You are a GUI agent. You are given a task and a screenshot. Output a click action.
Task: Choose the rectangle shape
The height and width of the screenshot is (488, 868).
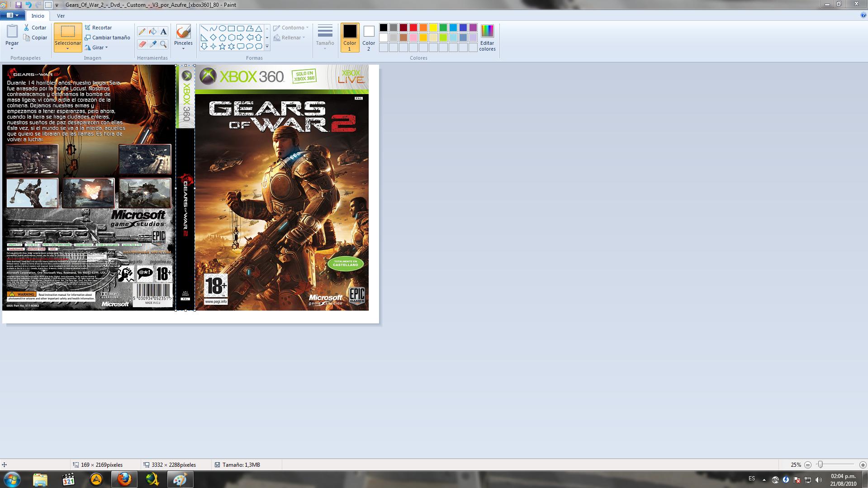tap(232, 28)
